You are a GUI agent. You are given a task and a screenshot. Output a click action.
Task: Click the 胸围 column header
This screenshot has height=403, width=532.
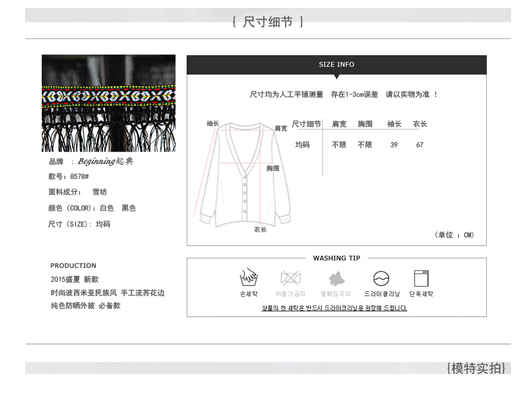coord(365,124)
